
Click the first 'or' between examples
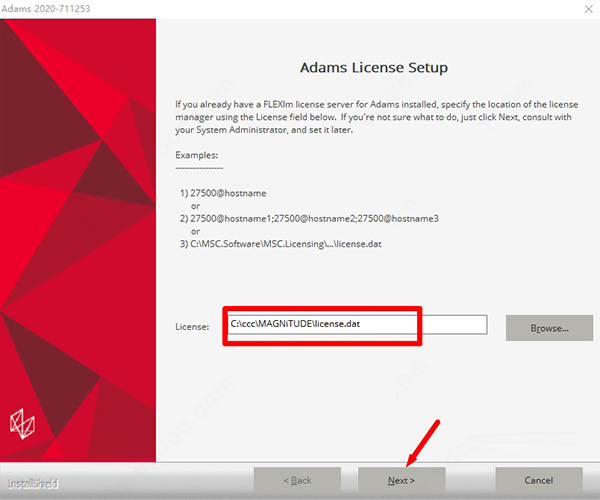pos(196,205)
